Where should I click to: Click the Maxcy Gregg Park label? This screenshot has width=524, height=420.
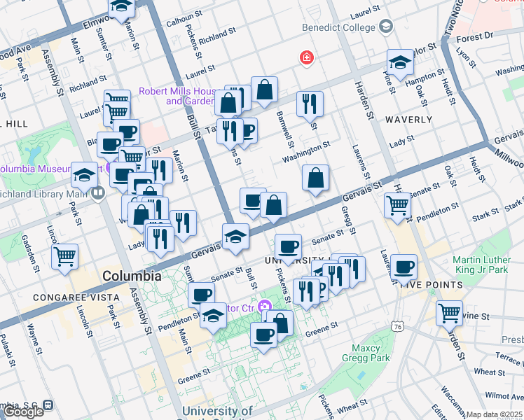(366, 353)
